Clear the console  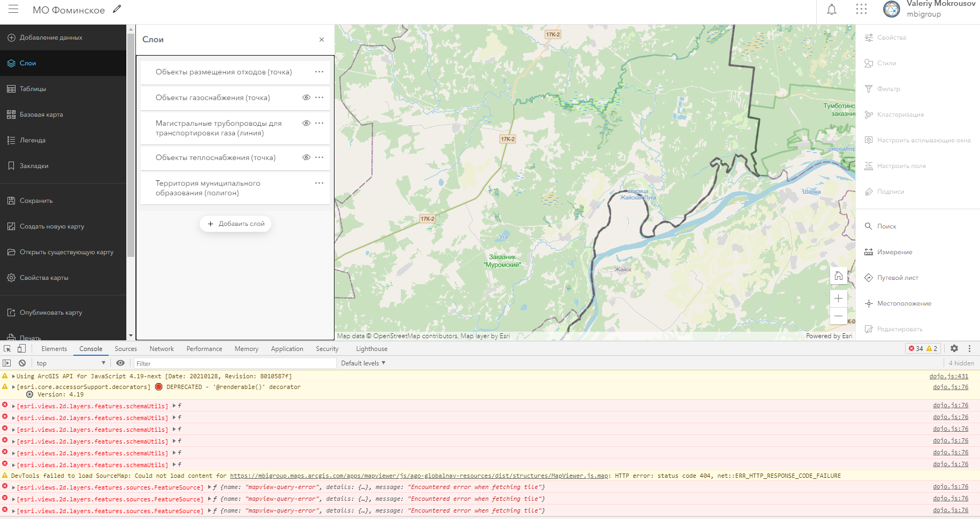[22, 363]
